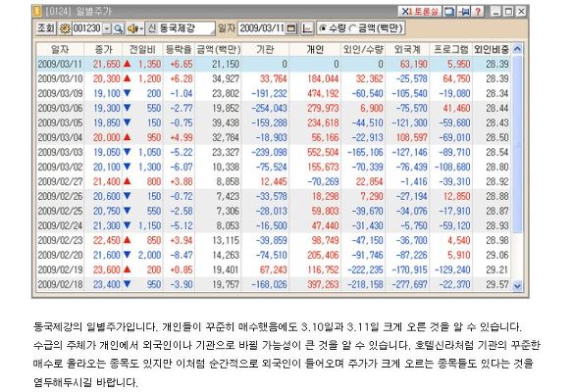Click 외국계 value 63,190 on 2009/03/11

pyautogui.click(x=414, y=64)
